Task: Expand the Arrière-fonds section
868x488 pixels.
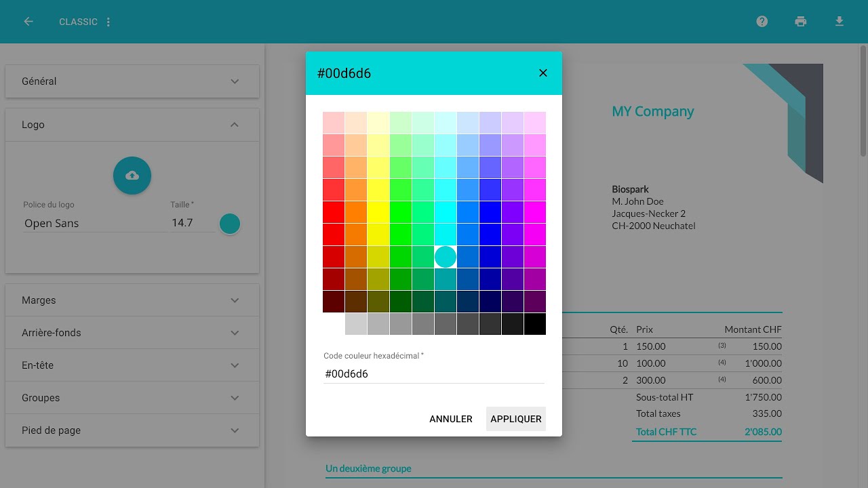Action: point(132,333)
